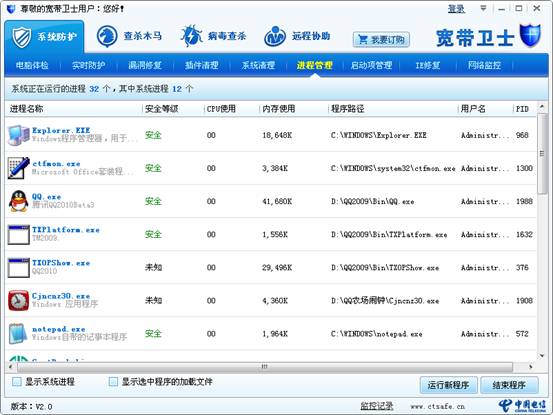
Task: Switch to the 漏洞修复 tab
Action: 145,65
